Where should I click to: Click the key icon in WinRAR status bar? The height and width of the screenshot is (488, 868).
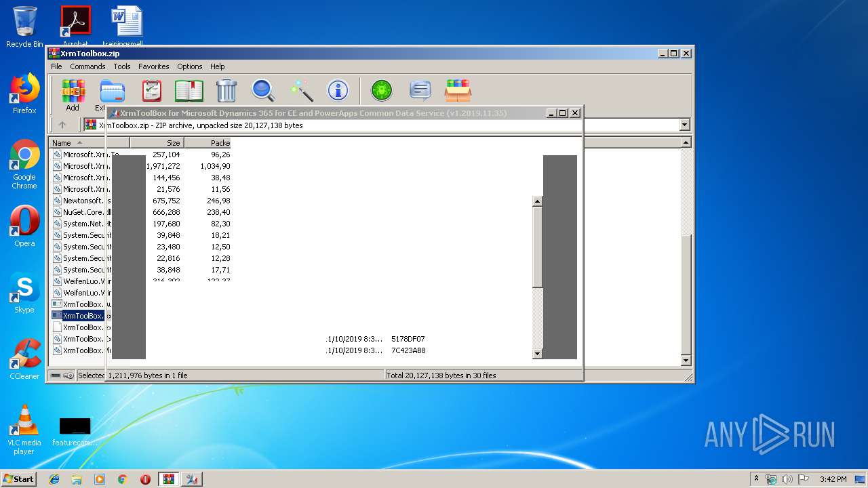pos(68,375)
